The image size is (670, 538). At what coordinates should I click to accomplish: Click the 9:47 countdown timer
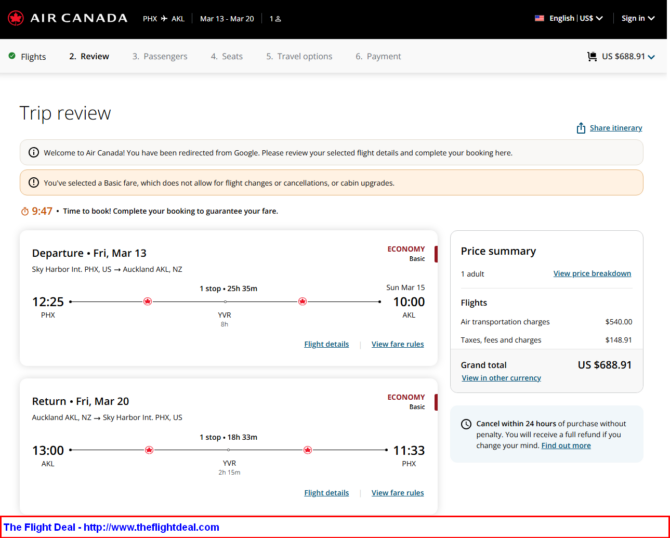(x=42, y=211)
